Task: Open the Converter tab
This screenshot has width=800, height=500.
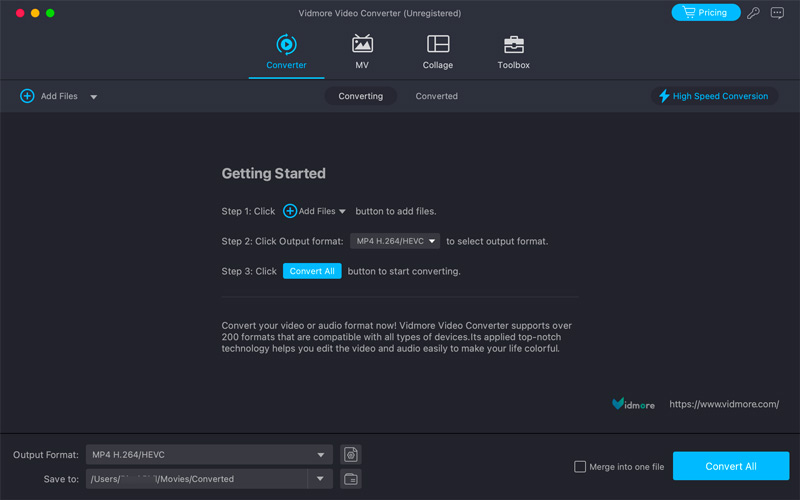Action: click(286, 52)
